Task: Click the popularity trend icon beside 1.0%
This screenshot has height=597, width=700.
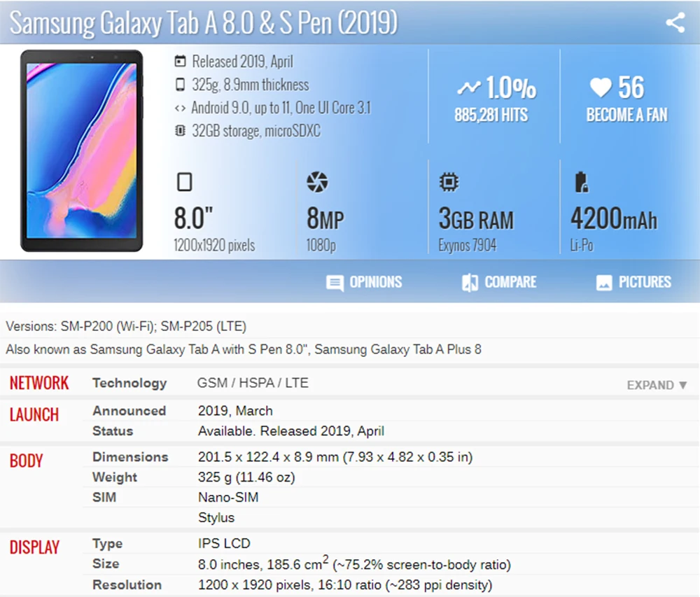Action: click(x=469, y=87)
